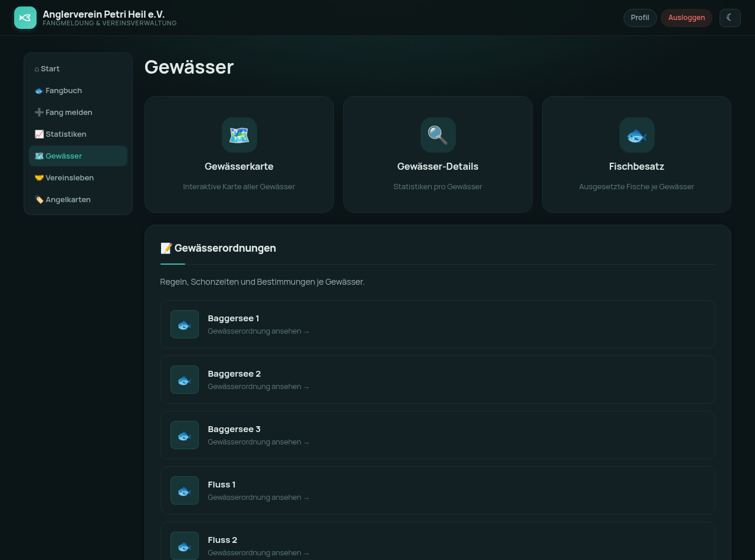Open Statistiken in the sidebar
The image size is (755, 560).
78,134
